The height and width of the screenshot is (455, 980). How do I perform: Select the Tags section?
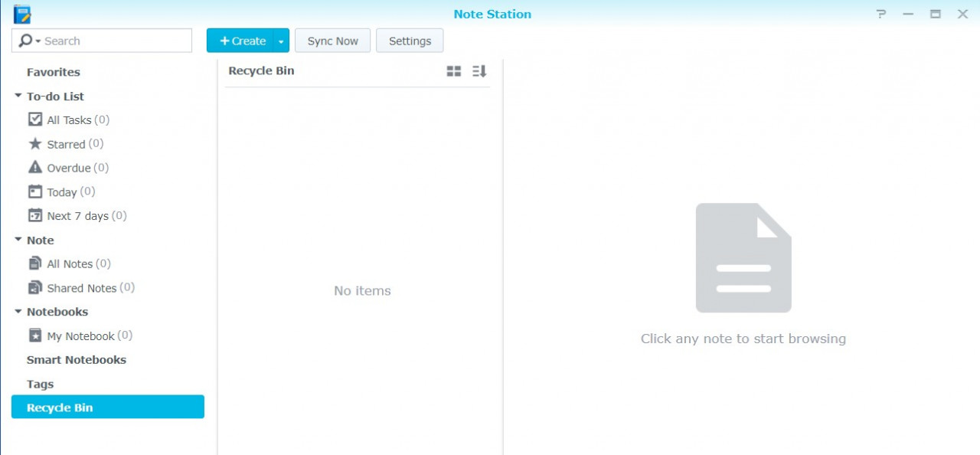[x=40, y=384]
